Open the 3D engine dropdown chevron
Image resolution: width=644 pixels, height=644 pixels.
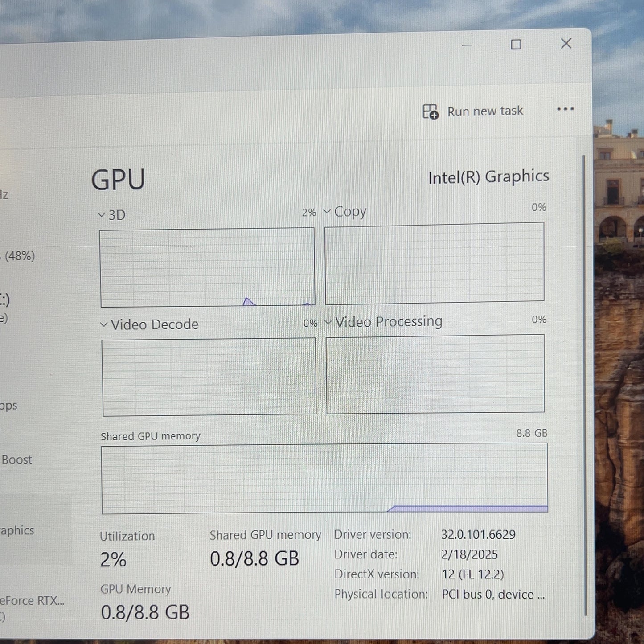tap(101, 215)
